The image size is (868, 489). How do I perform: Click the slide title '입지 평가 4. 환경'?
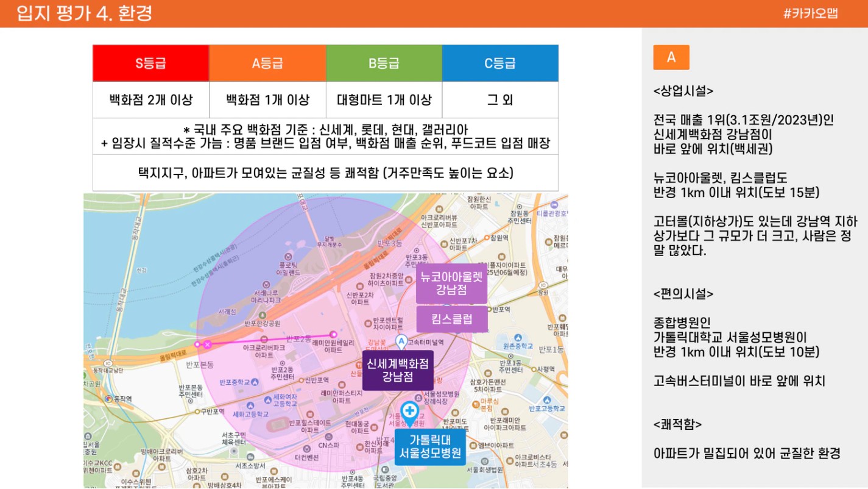85,13
